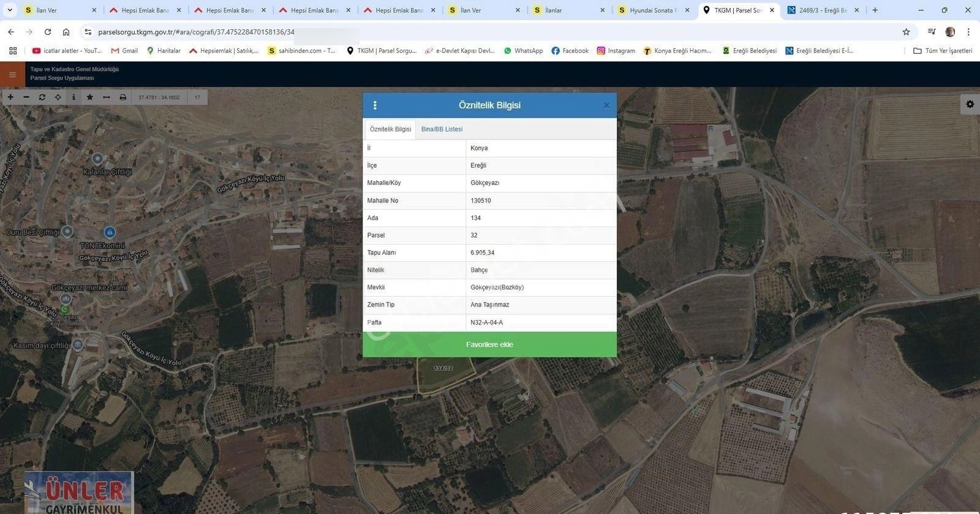Open the orange hamburger menu
980x514 pixels.
click(12, 75)
